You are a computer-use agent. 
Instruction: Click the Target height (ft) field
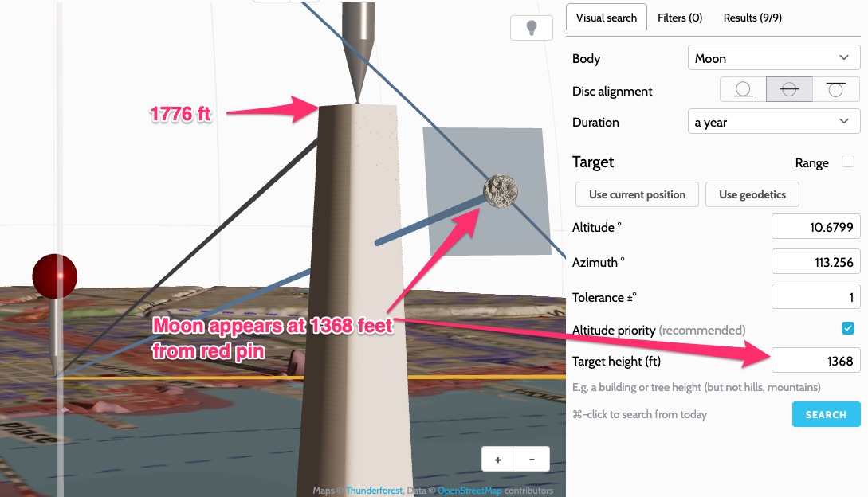click(x=816, y=361)
